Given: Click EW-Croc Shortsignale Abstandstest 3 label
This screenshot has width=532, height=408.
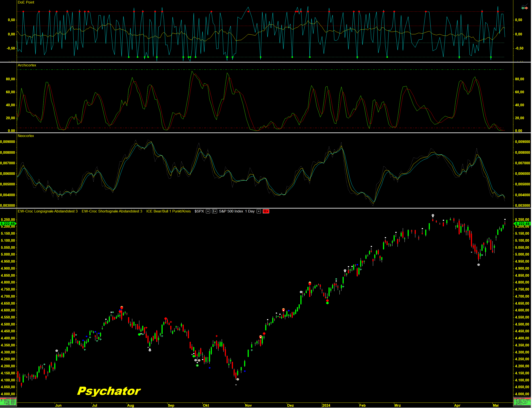Looking at the screenshot, I should click(112, 212).
